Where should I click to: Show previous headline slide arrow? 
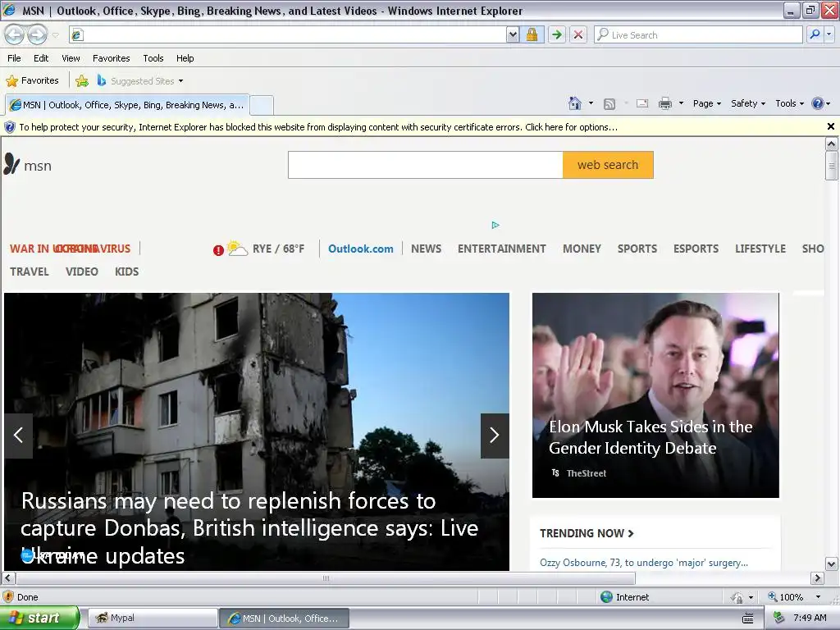(19, 436)
